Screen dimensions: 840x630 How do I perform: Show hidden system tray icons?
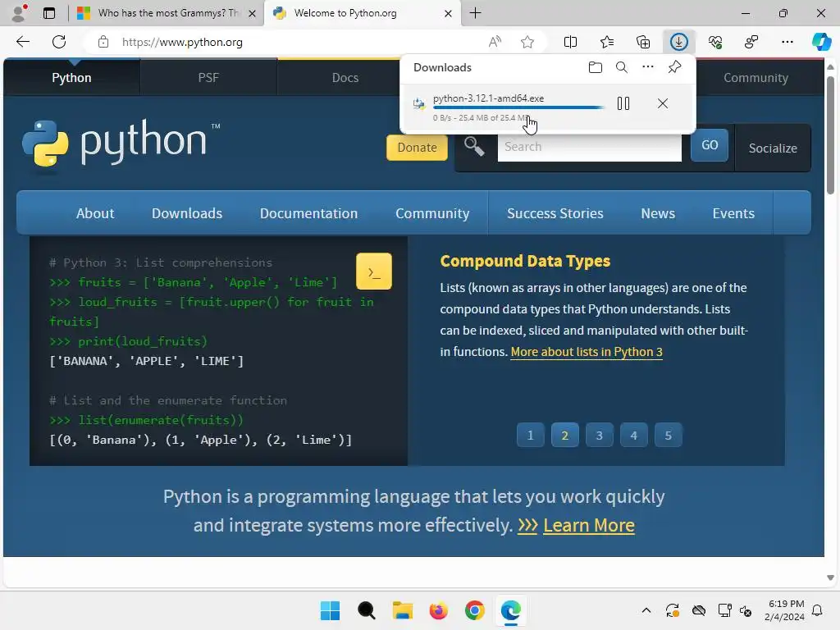pos(646,610)
